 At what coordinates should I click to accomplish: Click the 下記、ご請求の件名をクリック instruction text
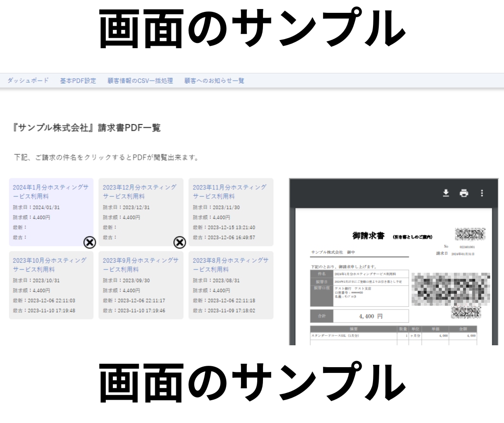pyautogui.click(x=107, y=157)
